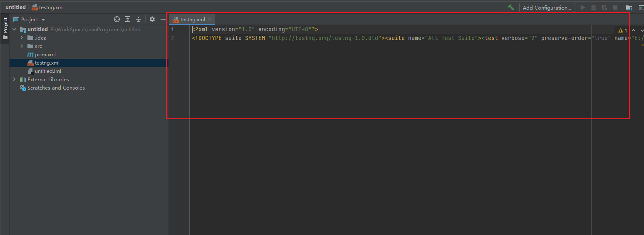Click the Debug bug icon in toolbar
Image resolution: width=644 pixels, height=235 pixels.
[594, 7]
